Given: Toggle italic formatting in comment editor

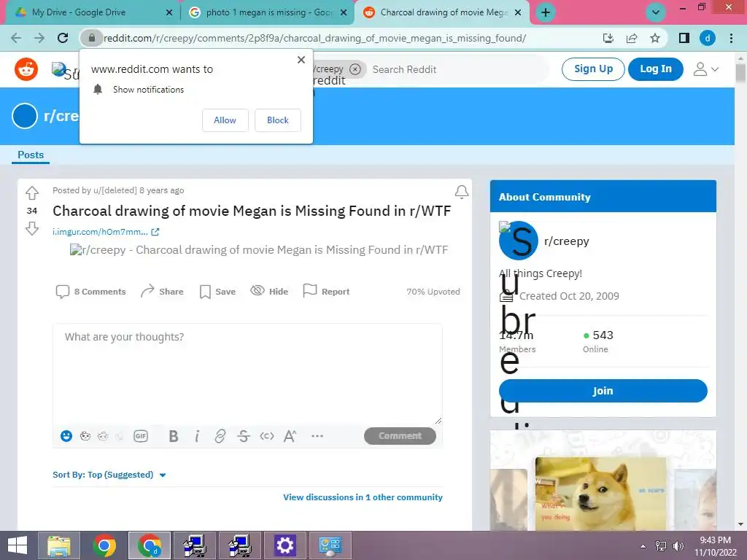Looking at the screenshot, I should coord(197,436).
